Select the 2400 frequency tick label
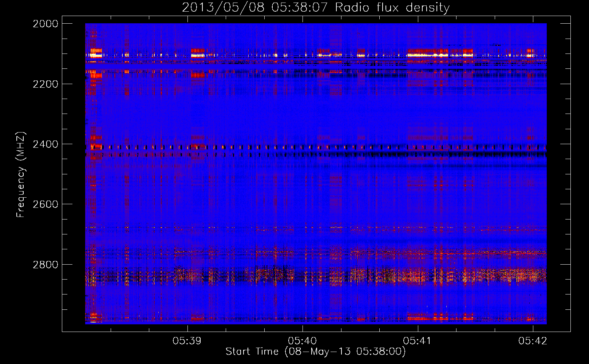The height and width of the screenshot is (364, 589). click(46, 144)
